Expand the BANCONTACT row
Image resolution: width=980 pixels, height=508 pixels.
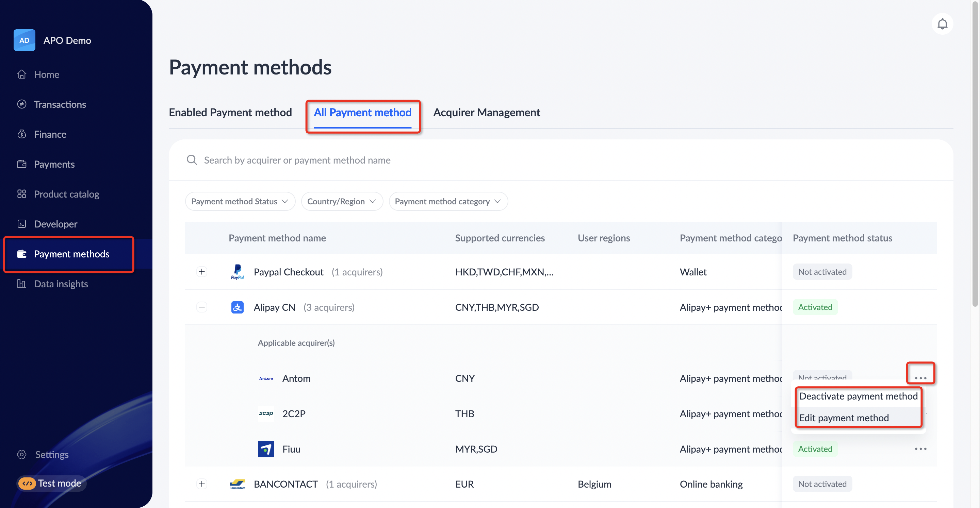[x=202, y=484]
